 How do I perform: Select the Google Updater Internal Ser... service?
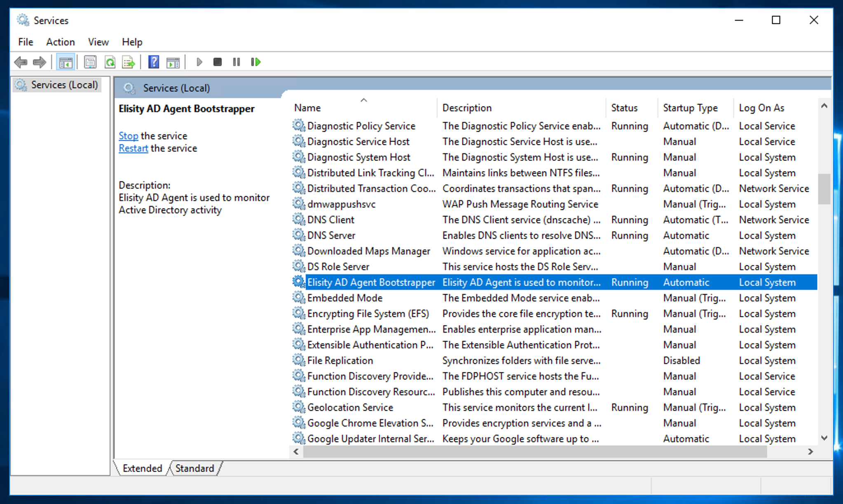pos(554,439)
